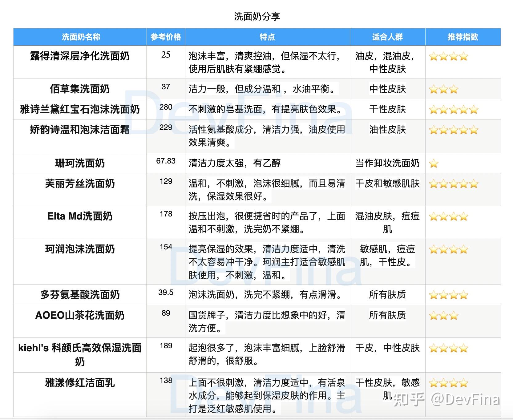Select the 芙丽芳丝洗面奶 name cell
The width and height of the screenshot is (513, 420).
click(80, 190)
